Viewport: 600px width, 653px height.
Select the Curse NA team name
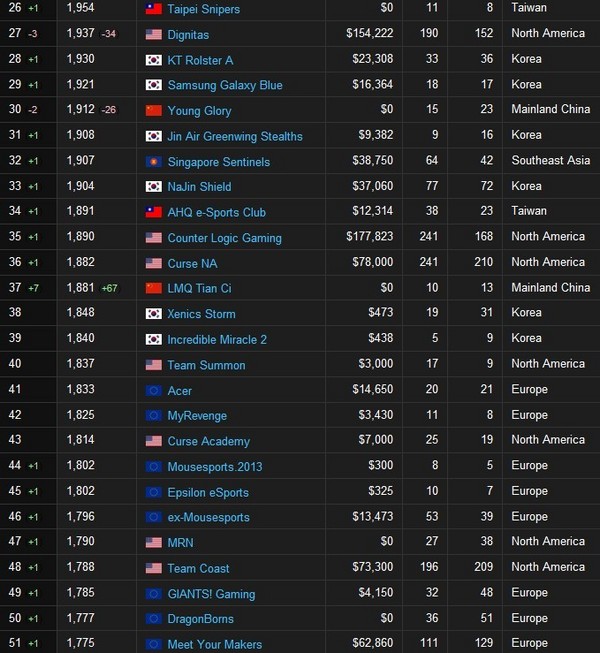(192, 263)
